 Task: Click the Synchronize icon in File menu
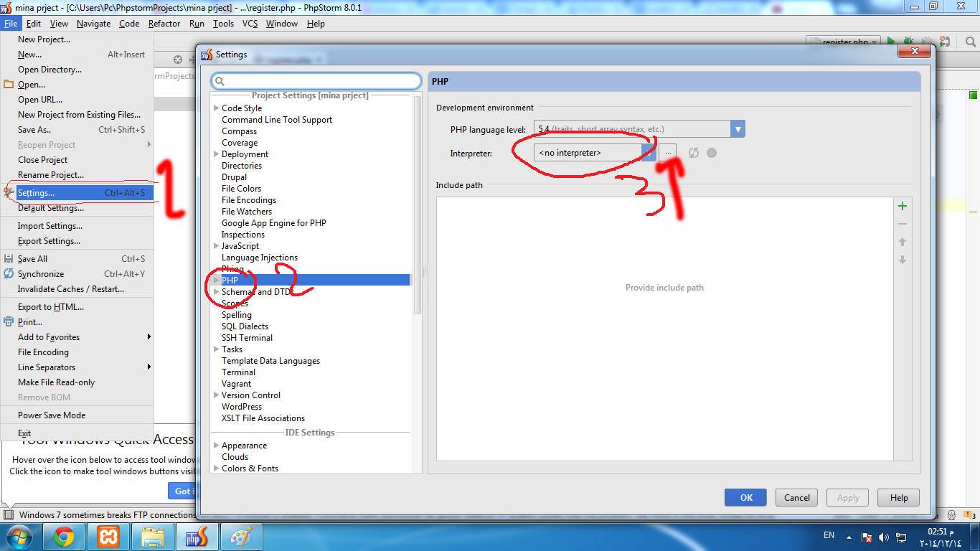coord(9,274)
